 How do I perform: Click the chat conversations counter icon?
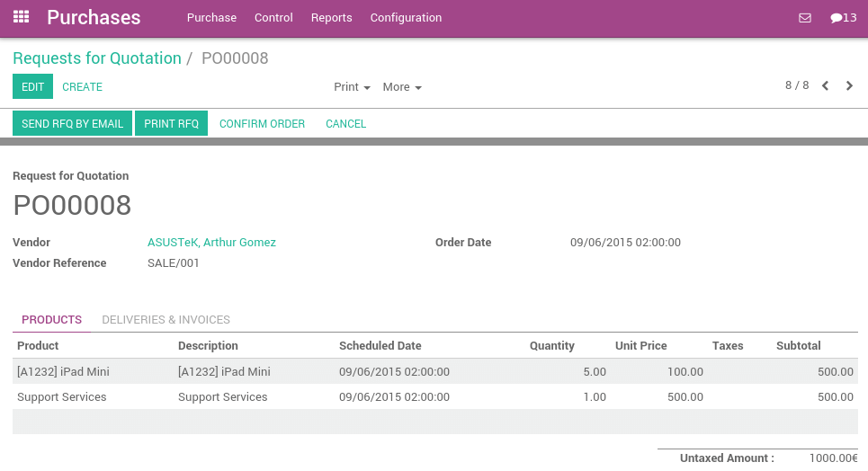pos(843,18)
